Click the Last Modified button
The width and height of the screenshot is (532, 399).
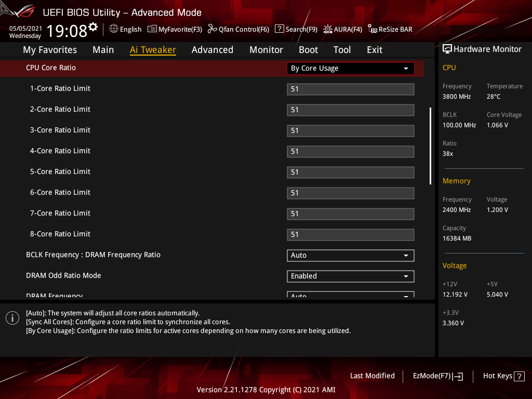tap(372, 376)
